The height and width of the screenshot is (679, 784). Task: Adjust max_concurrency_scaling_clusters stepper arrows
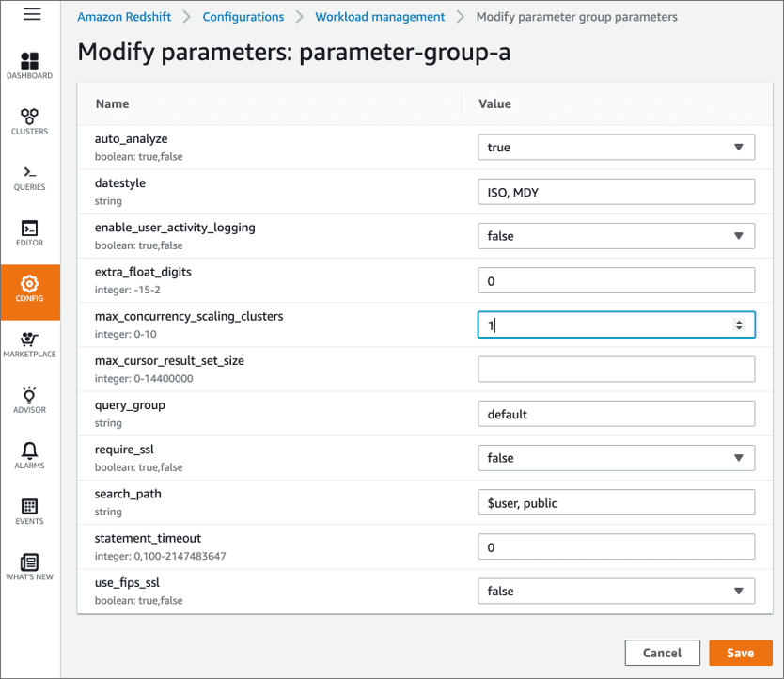(x=739, y=325)
